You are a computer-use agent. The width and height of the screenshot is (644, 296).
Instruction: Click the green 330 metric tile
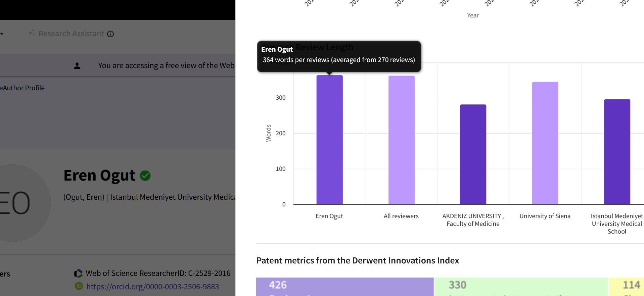pyautogui.click(x=521, y=286)
